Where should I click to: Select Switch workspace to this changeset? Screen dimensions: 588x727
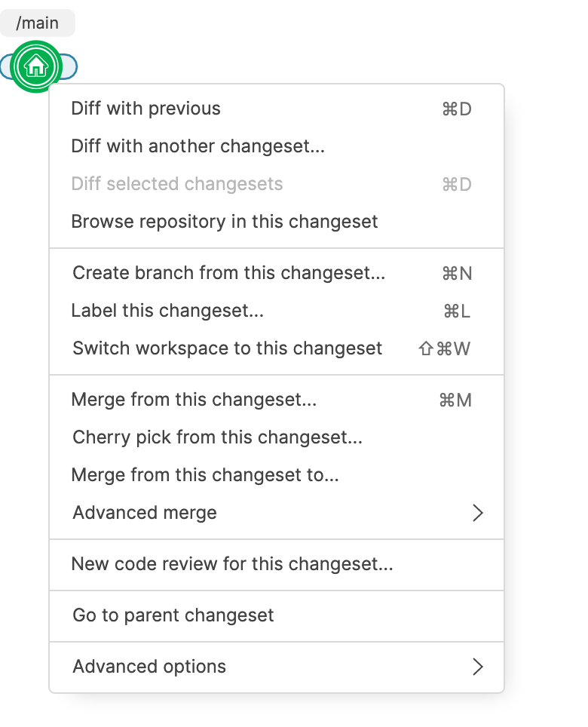(x=227, y=348)
